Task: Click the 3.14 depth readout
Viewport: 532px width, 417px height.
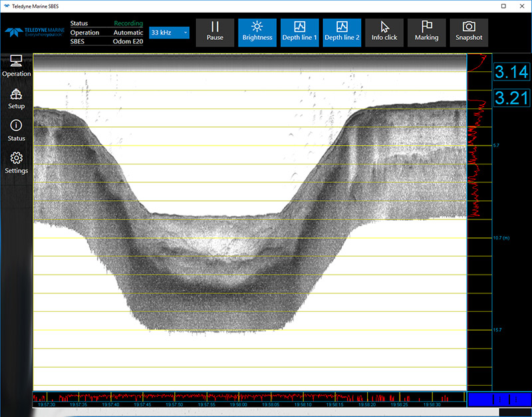Action: [511, 72]
